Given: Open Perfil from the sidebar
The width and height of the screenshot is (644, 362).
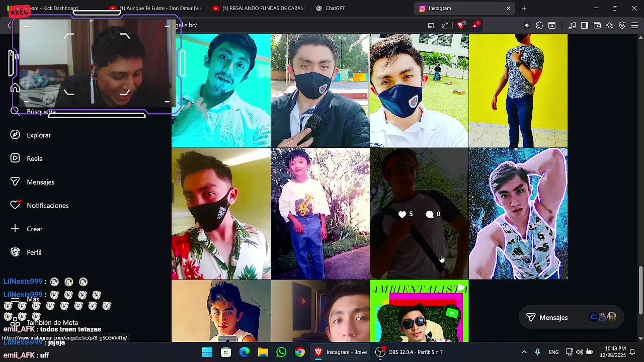Looking at the screenshot, I should [x=27, y=252].
